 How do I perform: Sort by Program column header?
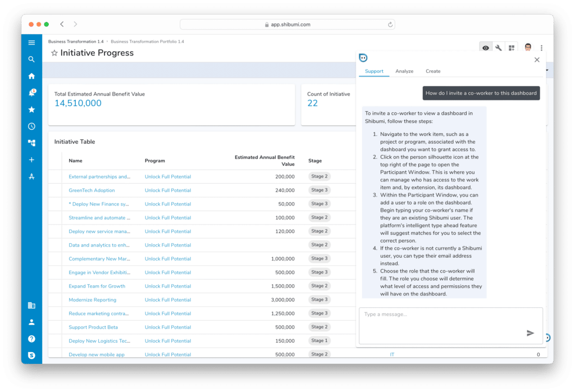155,161
